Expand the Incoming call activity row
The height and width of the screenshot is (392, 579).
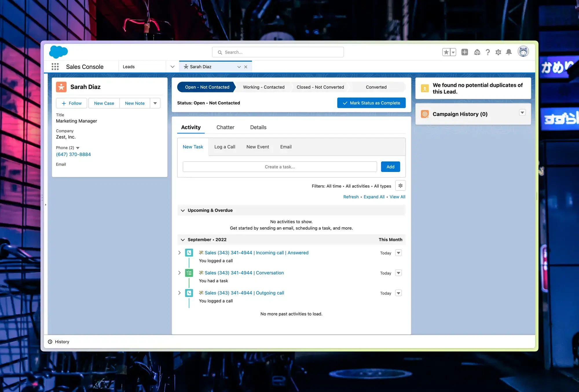click(x=179, y=252)
